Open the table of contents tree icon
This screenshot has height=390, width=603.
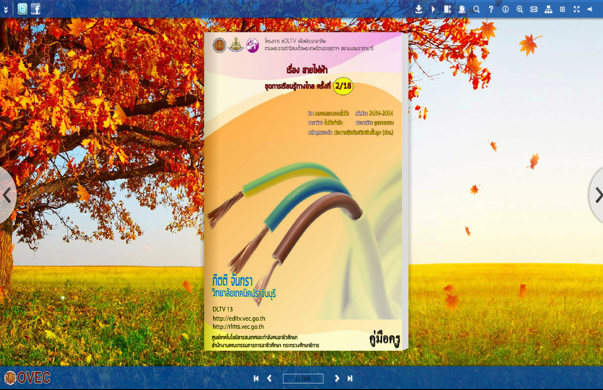point(548,9)
